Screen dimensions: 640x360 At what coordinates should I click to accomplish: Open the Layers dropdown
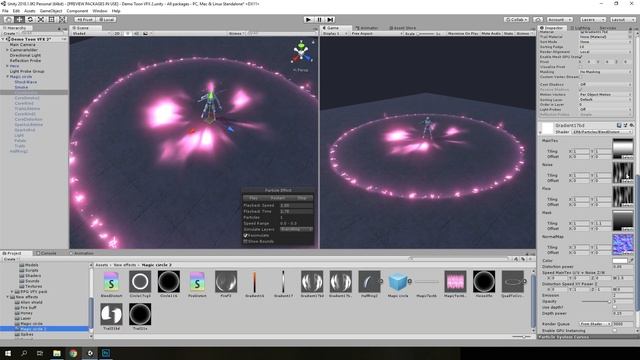coord(592,19)
